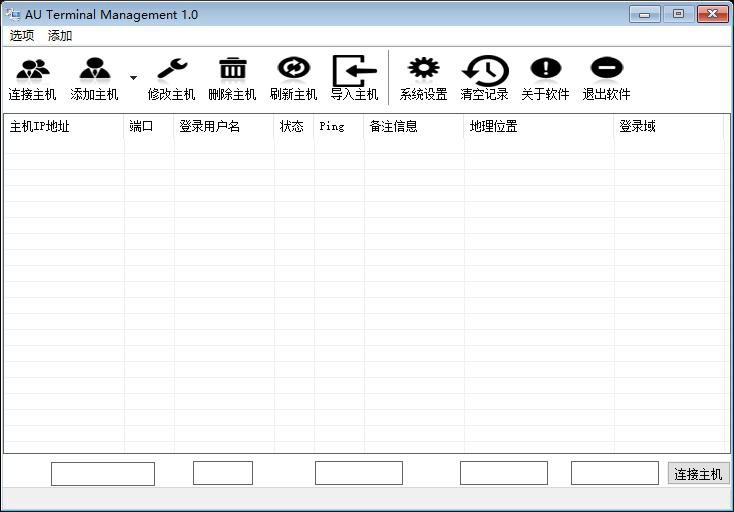
Task: Click the 退出软件 exit icon
Action: 606,69
